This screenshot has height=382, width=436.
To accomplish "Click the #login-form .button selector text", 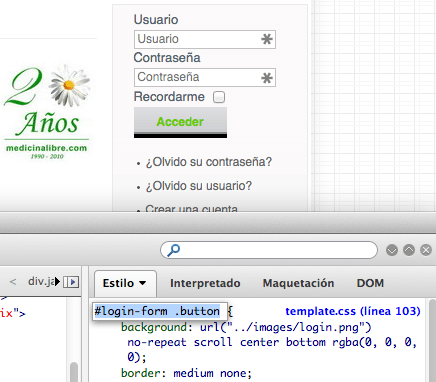I will click(x=157, y=311).
